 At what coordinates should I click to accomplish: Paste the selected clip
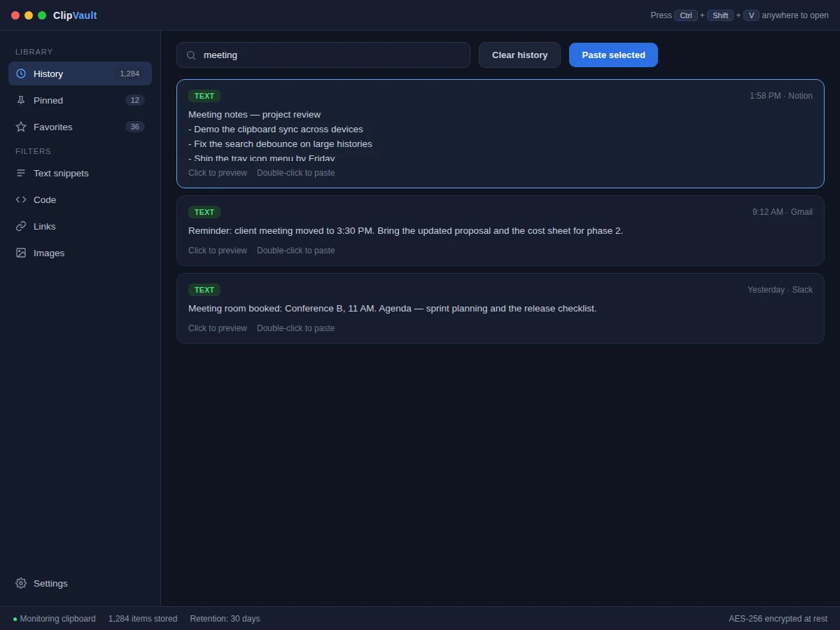[x=613, y=55]
